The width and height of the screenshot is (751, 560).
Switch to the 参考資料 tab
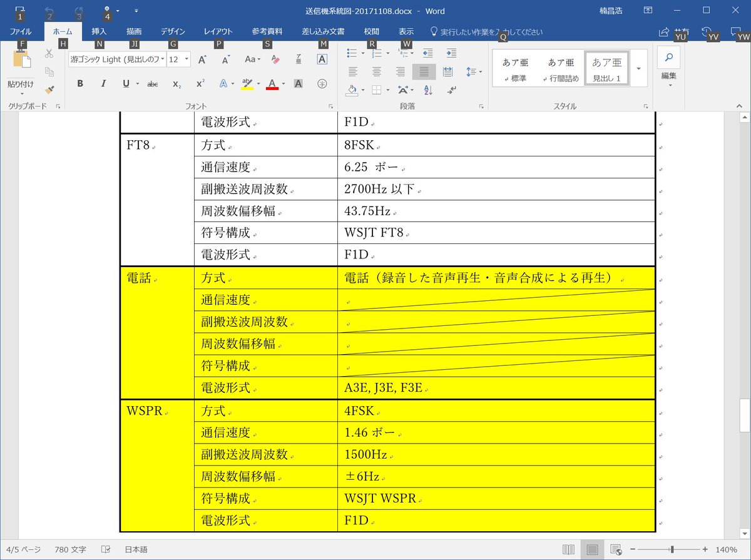(x=267, y=31)
